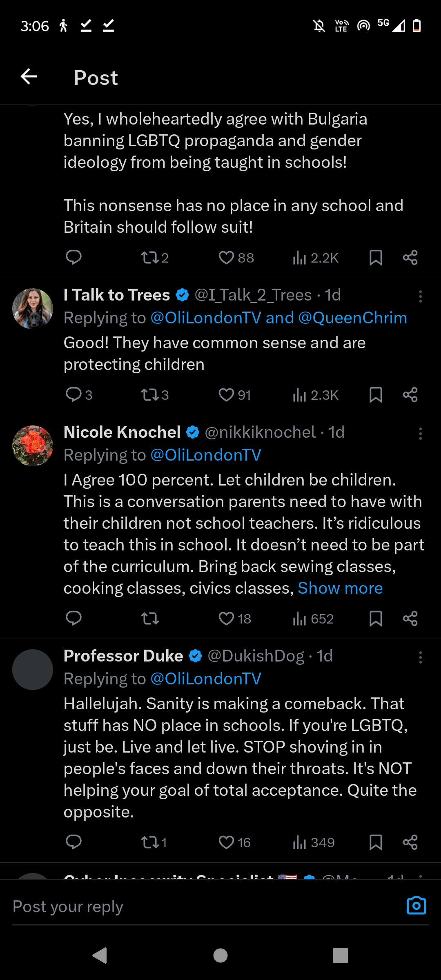441x980 pixels.
Task: Open I Talk to Trees profile picture
Action: click(x=33, y=308)
